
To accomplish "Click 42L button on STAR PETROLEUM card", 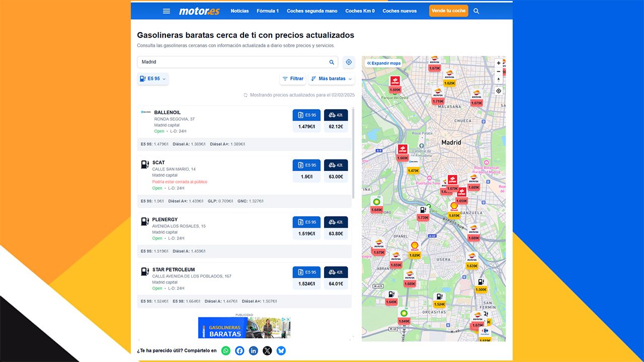I will [336, 273].
